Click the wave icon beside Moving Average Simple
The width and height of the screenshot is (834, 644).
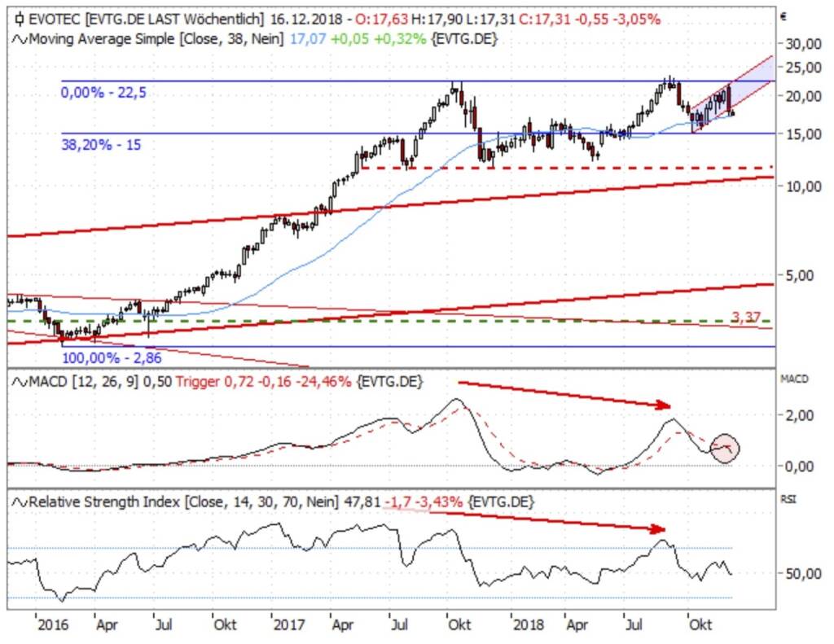(20, 39)
